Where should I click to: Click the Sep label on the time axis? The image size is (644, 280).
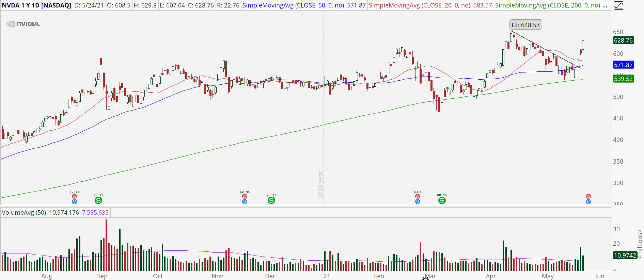(102, 276)
